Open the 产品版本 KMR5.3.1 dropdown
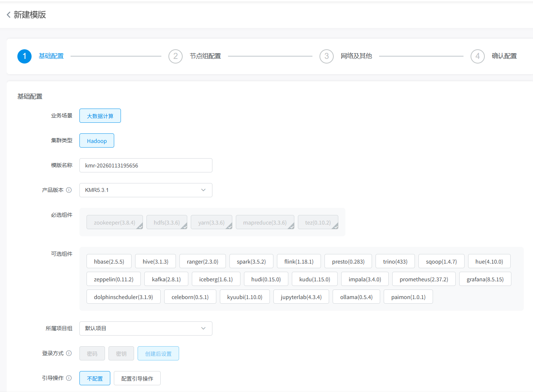Screen dimensions: 533x392 [x=145, y=190]
